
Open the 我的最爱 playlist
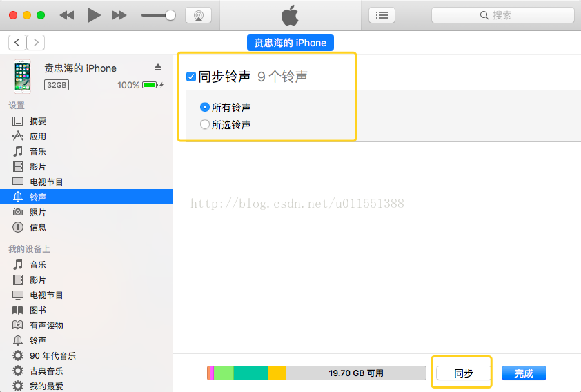[x=86, y=386]
